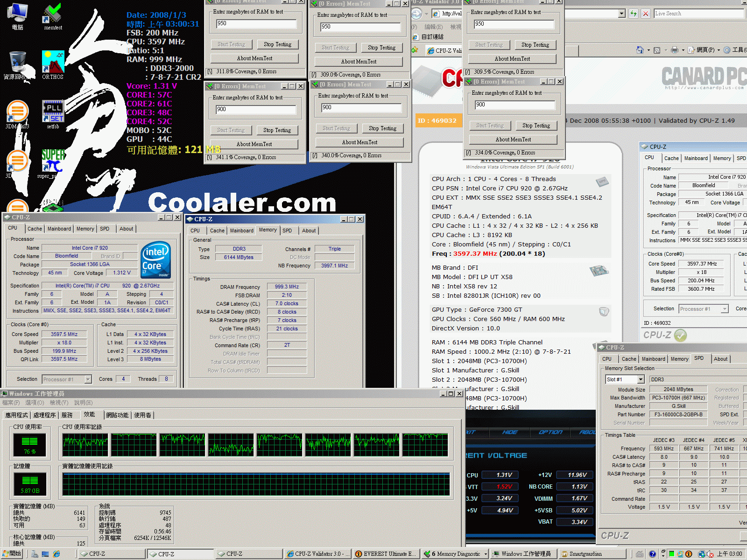Stop Testing in MemTest with 311.8% coverage
This screenshot has width=747, height=560.
tap(277, 44)
